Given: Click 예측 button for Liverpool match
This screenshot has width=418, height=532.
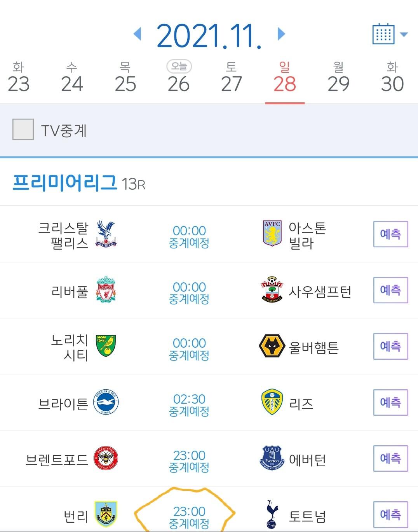Looking at the screenshot, I should click(390, 290).
